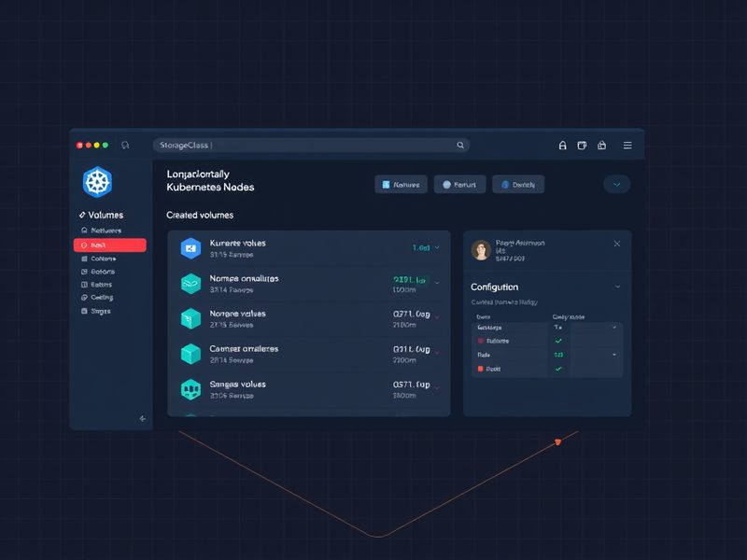Image resolution: width=747 pixels, height=560 pixels.
Task: Open the Volumes sidebar section
Action: pyautogui.click(x=101, y=215)
